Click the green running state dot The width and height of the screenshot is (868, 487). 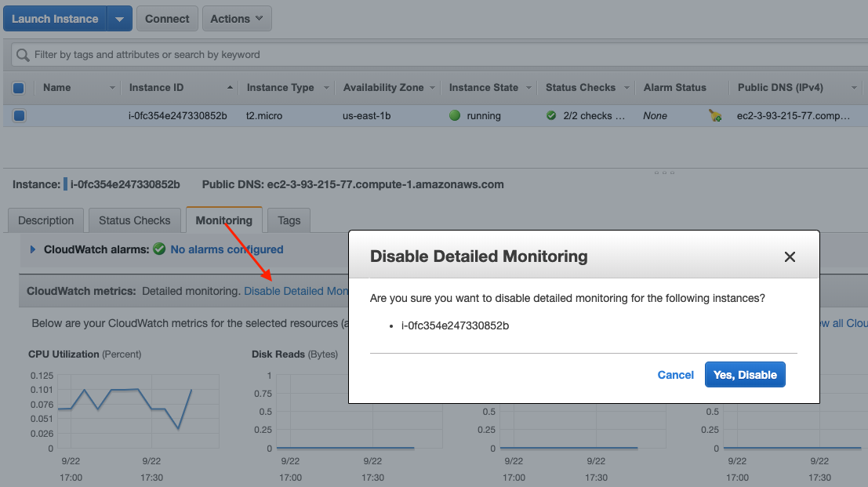tap(455, 114)
